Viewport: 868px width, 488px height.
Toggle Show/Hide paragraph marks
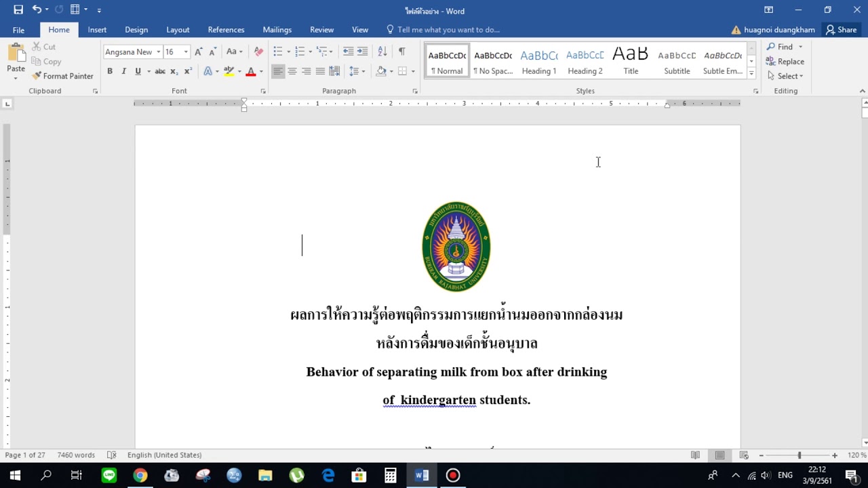(401, 52)
